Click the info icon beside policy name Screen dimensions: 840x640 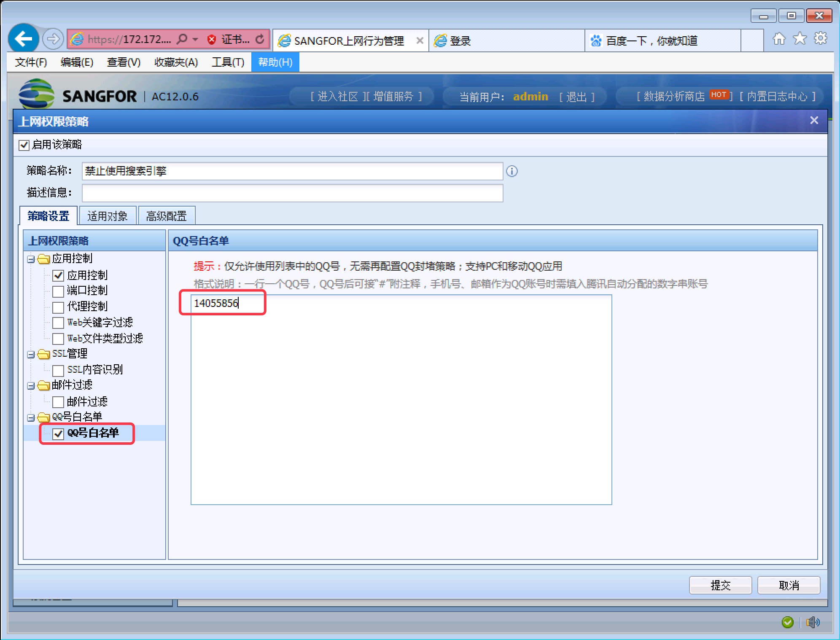pyautogui.click(x=512, y=171)
